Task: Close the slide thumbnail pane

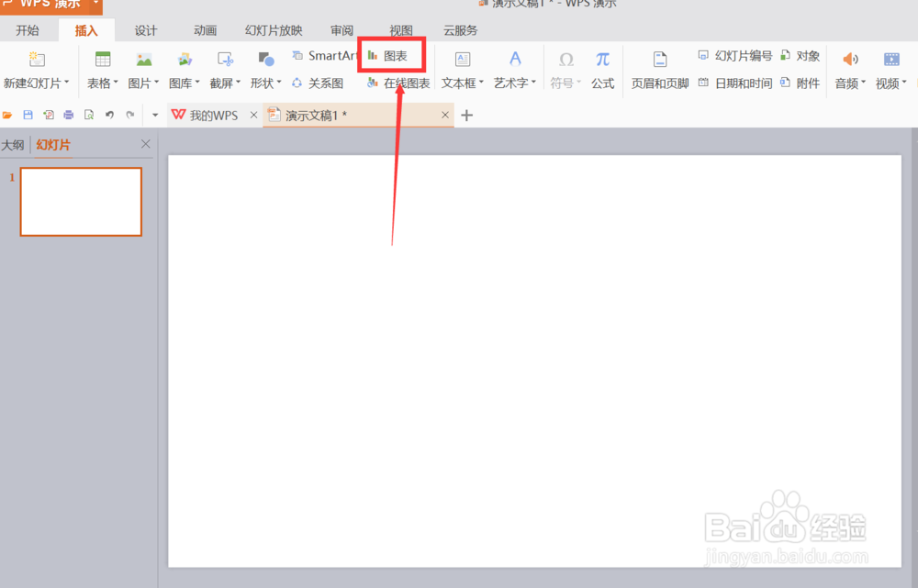Action: point(146,144)
